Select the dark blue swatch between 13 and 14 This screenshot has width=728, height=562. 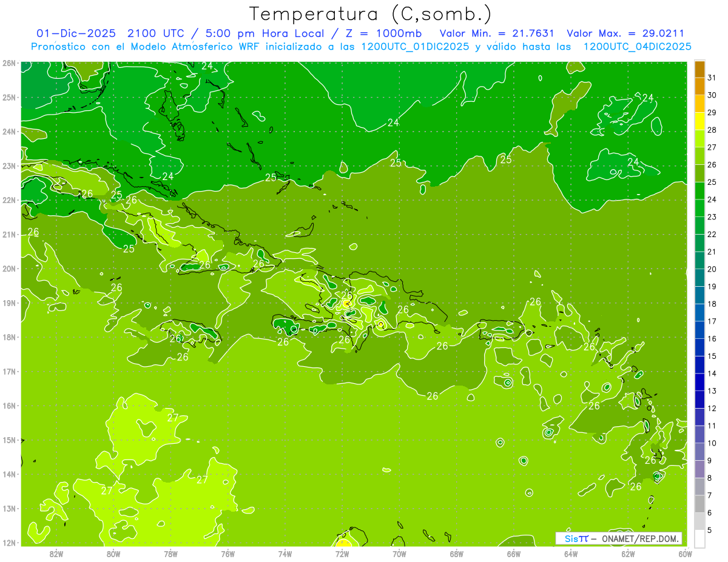[x=699, y=383]
